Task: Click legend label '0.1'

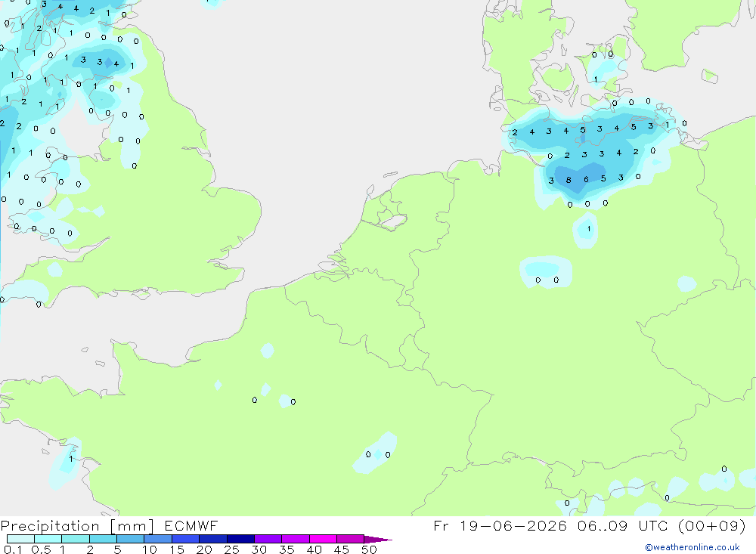Action: (13, 549)
